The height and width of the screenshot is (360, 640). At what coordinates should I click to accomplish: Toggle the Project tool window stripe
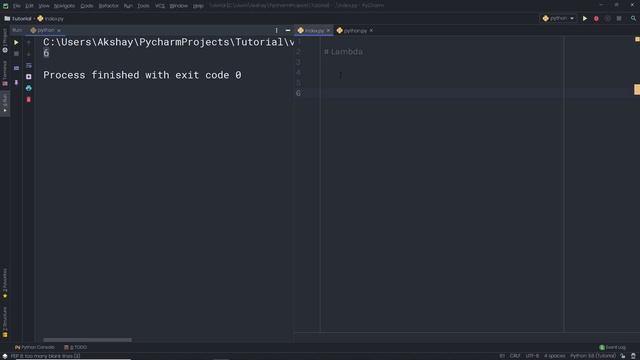(5, 41)
